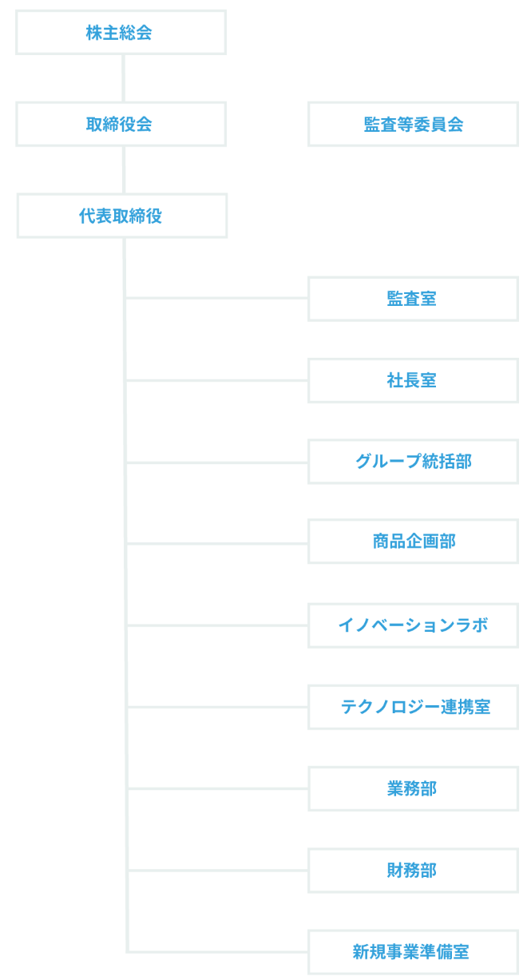Select the 取締役会 box
The image size is (527, 980).
click(x=121, y=124)
